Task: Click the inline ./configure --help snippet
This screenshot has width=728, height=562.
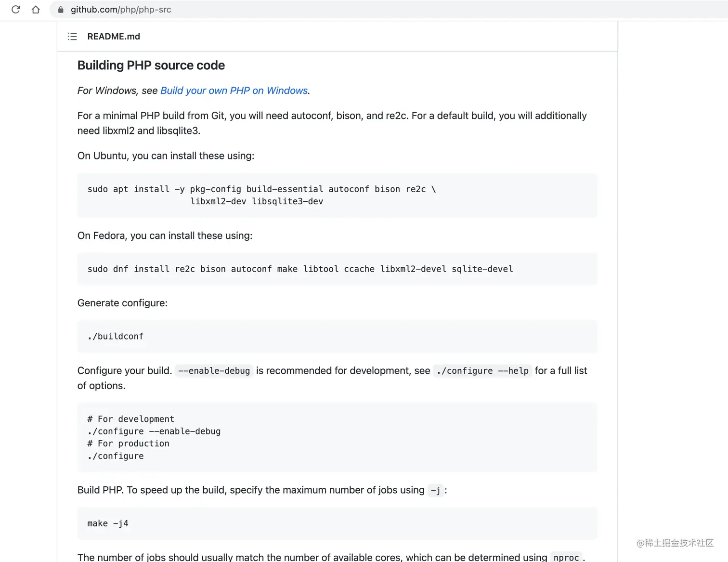Action: [x=482, y=371]
